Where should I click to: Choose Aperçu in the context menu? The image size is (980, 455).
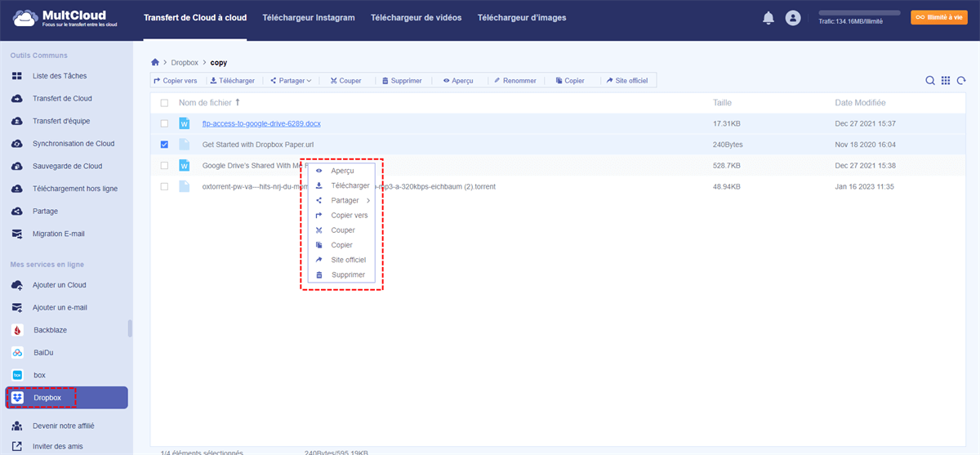coord(341,171)
